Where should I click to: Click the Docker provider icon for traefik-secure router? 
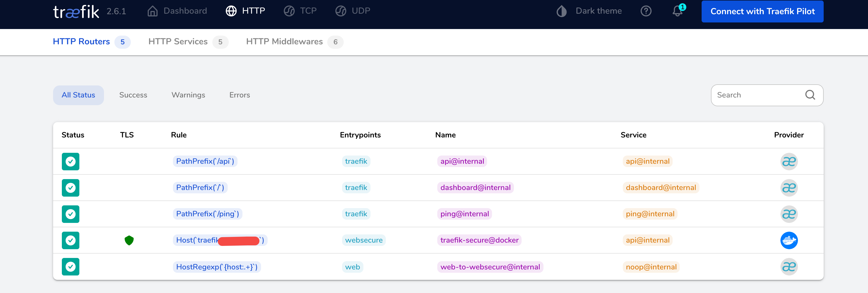[x=789, y=240]
